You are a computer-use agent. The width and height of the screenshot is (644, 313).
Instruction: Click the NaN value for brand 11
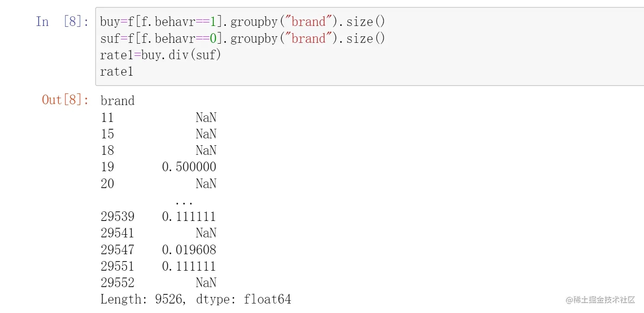(x=206, y=117)
